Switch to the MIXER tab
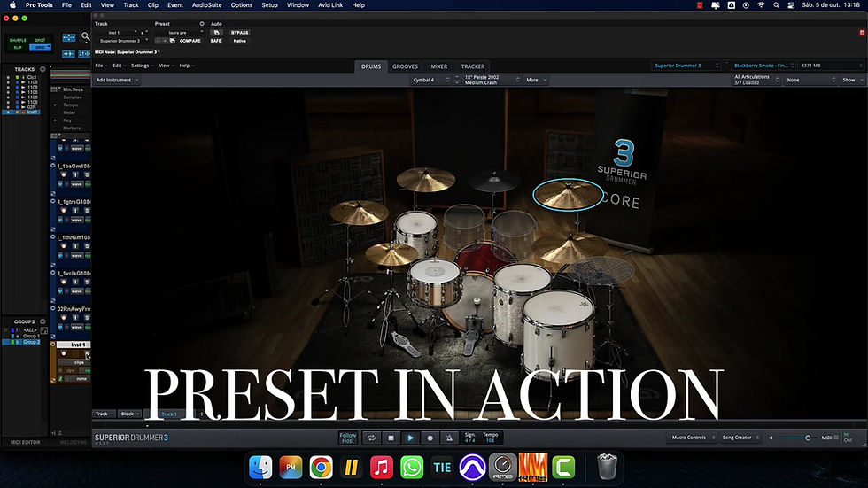The width and height of the screenshot is (868, 488). coord(439,66)
